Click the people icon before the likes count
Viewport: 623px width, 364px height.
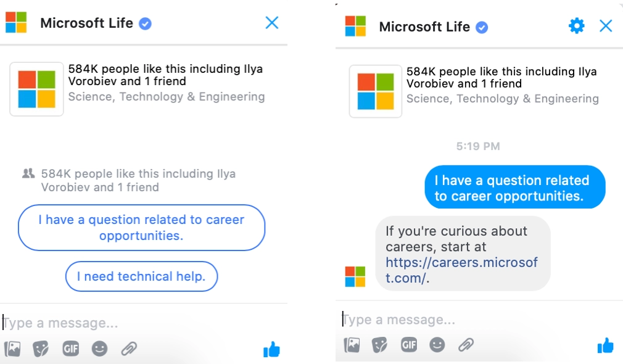pyautogui.click(x=28, y=173)
